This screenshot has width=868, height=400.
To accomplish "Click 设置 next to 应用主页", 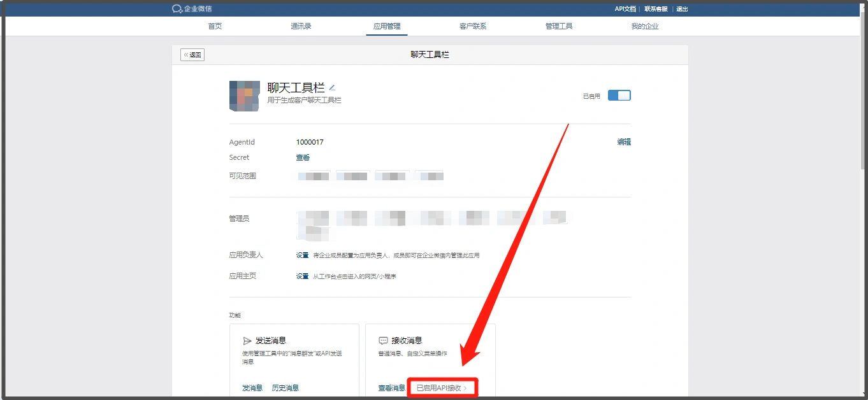I will [302, 276].
